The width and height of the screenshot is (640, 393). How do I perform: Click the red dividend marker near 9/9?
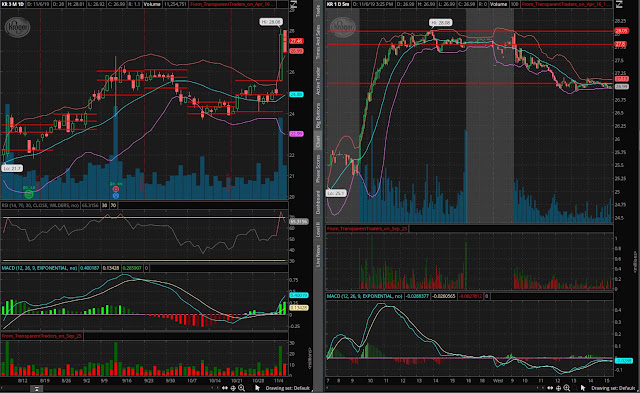coord(116,189)
